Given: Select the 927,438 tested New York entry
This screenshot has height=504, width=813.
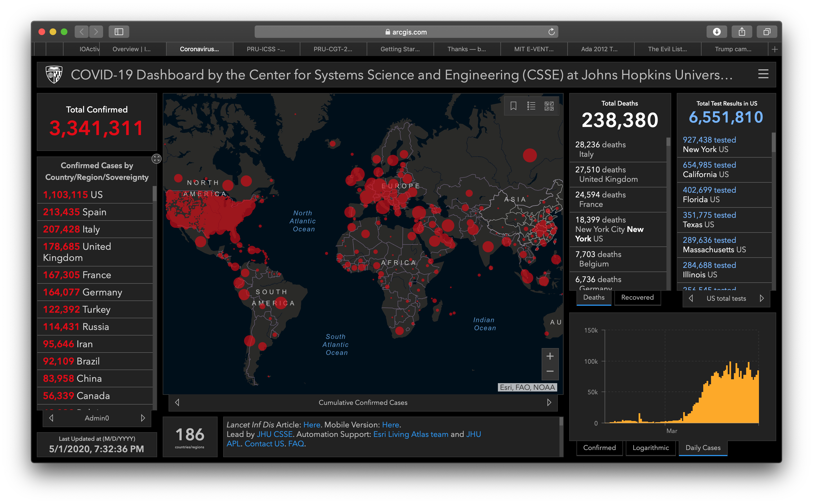Looking at the screenshot, I should pos(724,145).
